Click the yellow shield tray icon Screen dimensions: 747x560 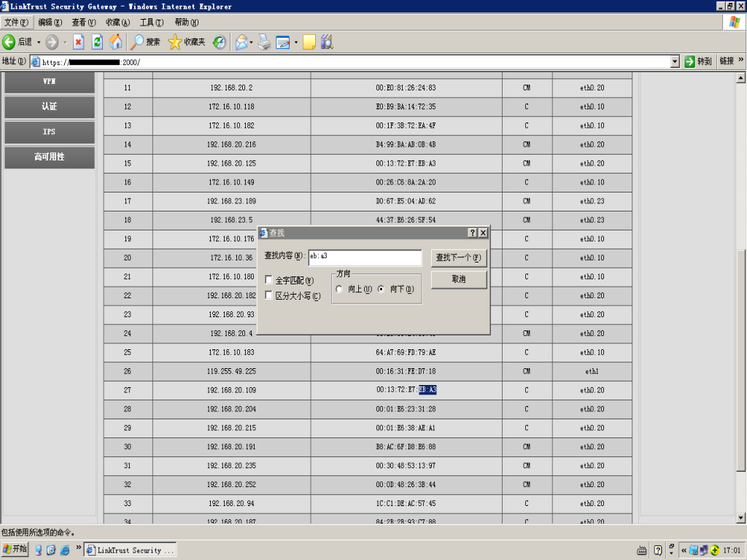pyautogui.click(x=715, y=551)
